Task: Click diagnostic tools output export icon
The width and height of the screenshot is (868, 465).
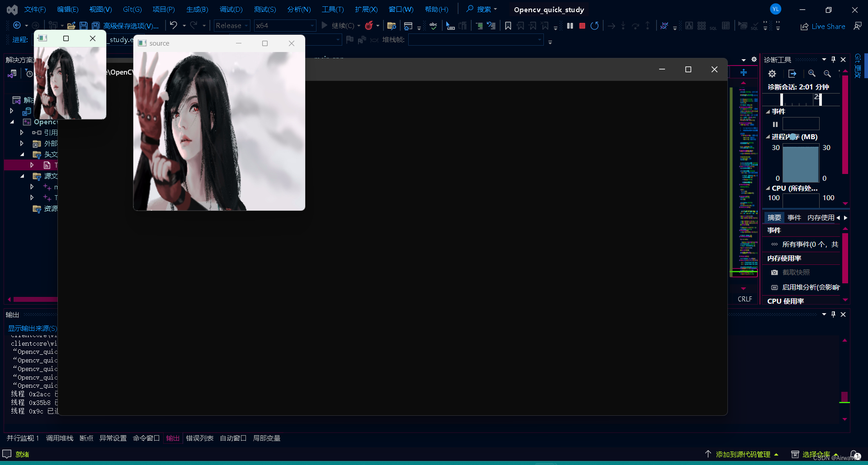Action: [x=792, y=73]
